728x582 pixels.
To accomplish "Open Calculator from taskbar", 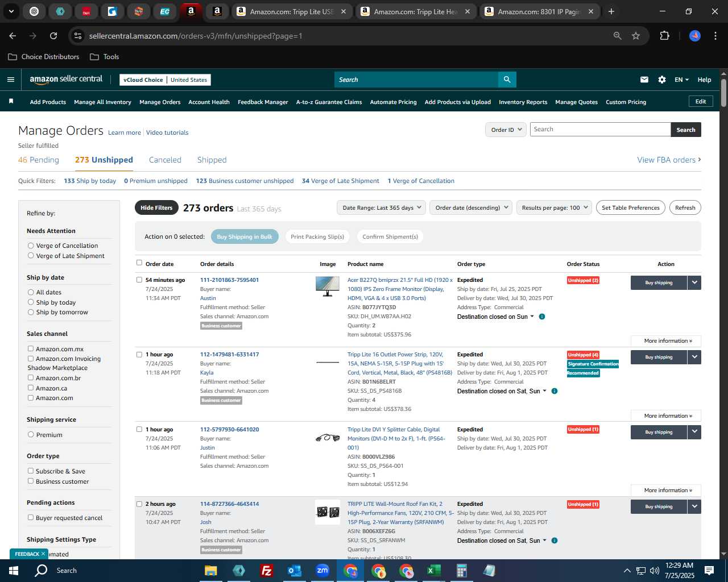I will (x=461, y=571).
